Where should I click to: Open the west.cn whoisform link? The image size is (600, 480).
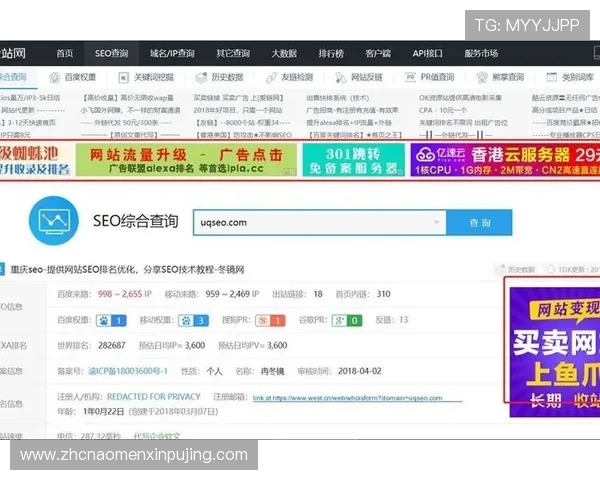(x=347, y=398)
